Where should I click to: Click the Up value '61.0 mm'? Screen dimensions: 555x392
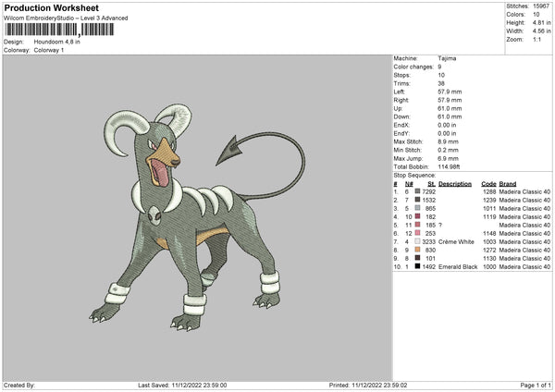[x=450, y=108]
